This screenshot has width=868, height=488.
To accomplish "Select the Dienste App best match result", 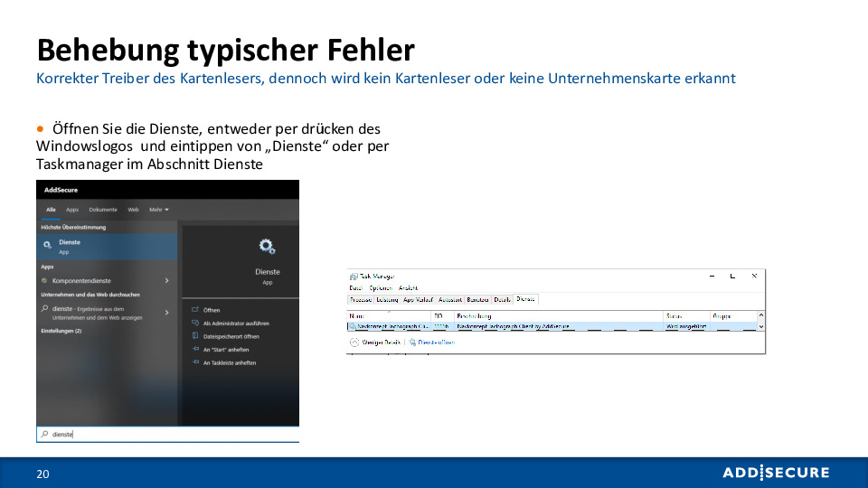I will coord(107,247).
